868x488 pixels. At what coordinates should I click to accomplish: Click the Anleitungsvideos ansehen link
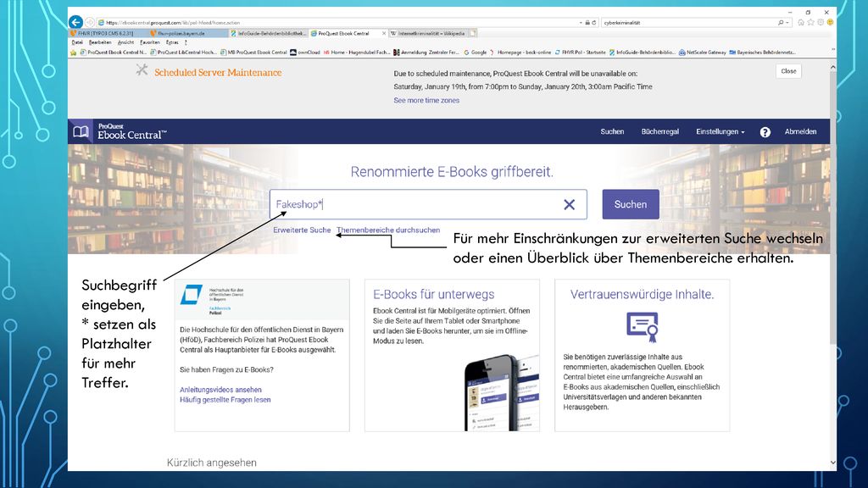(220, 390)
